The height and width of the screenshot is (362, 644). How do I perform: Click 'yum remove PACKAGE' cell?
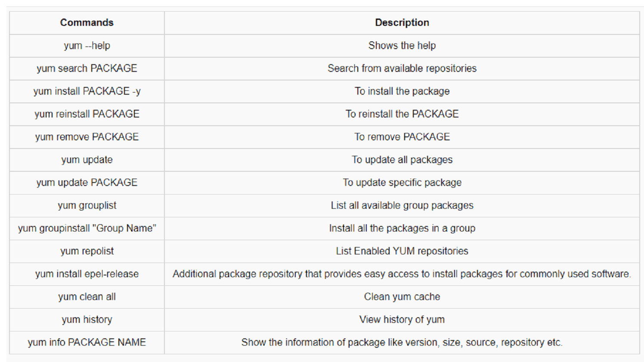[87, 137]
